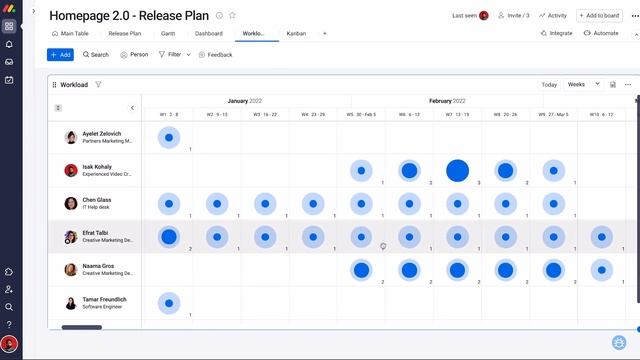Switch to Dashboard tab
This screenshot has height=360, width=640.
click(x=209, y=33)
